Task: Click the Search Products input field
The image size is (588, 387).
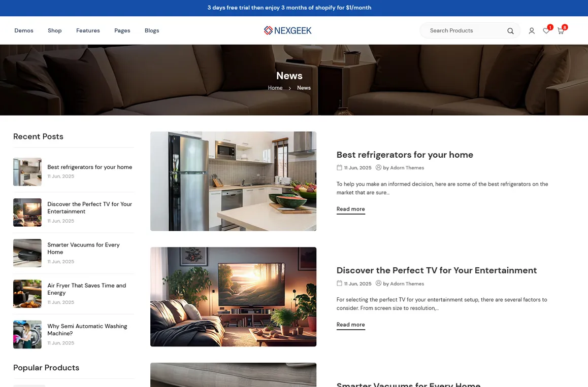Action: (x=465, y=30)
